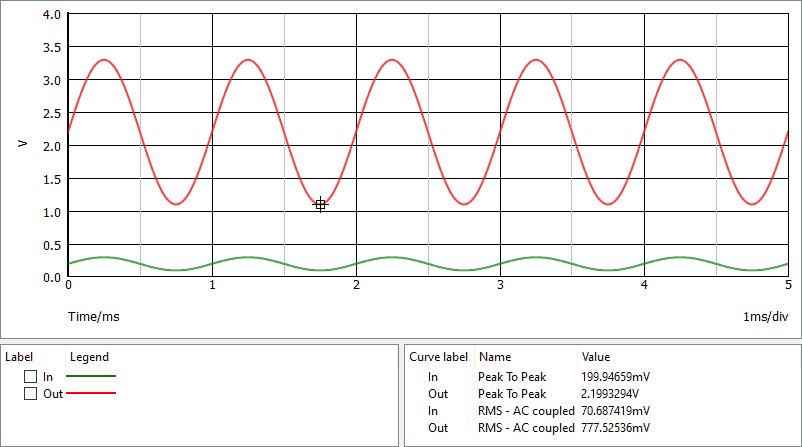Click the red Out legend line
The image size is (802, 447).
(x=91, y=393)
